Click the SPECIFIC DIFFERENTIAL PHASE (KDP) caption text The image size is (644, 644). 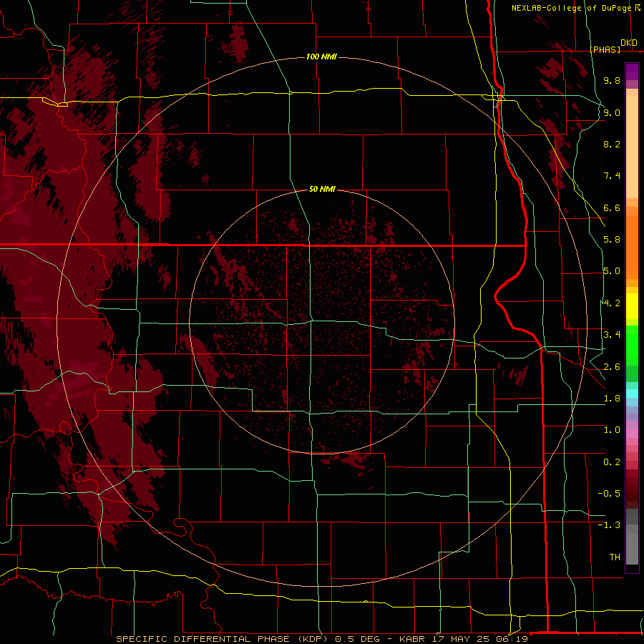(x=223, y=639)
